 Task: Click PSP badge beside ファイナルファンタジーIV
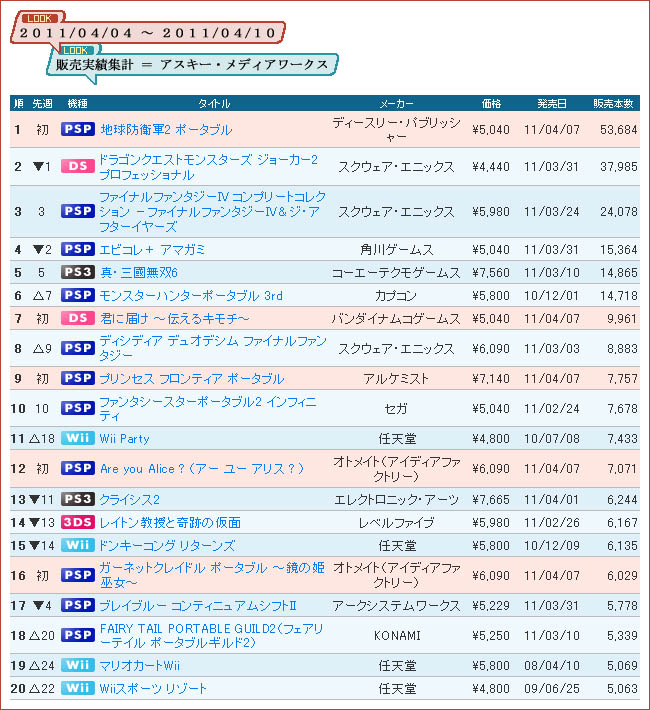78,211
